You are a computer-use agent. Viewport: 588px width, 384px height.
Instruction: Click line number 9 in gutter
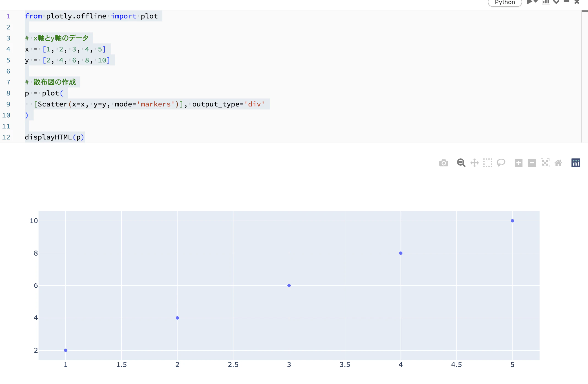pyautogui.click(x=8, y=104)
